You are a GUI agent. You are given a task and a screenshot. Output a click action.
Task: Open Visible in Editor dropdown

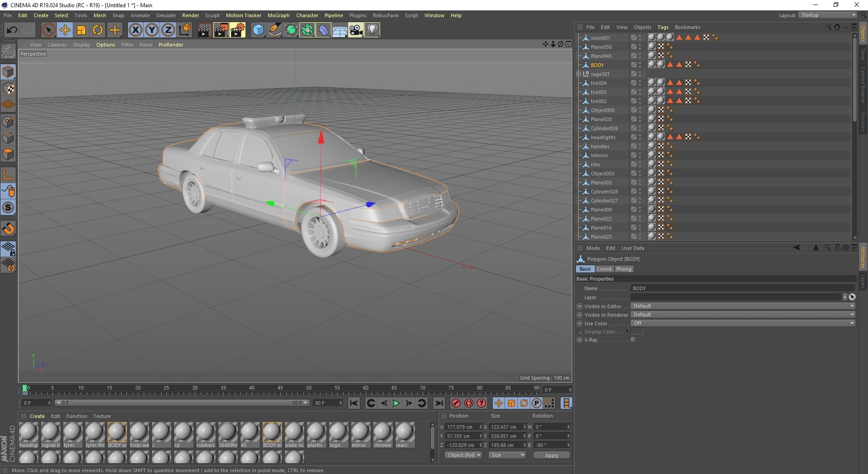tap(743, 306)
